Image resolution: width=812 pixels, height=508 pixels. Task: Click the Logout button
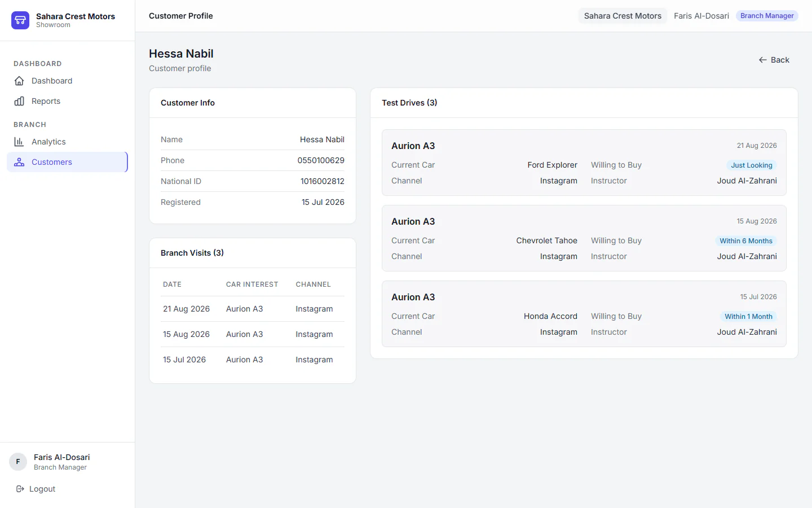[36, 489]
